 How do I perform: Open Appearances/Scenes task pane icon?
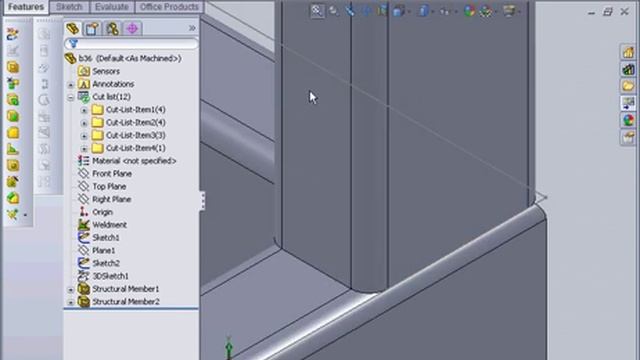628,120
